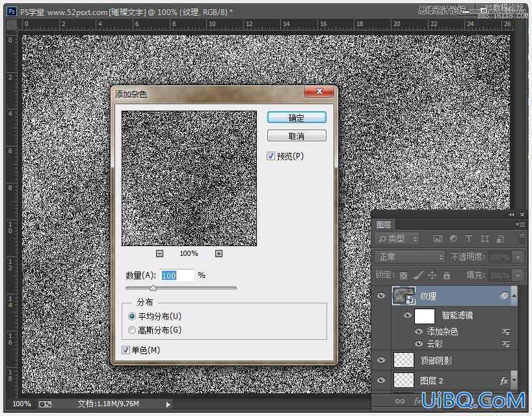Filter layers by adjustment layer icon
This screenshot has height=416, width=532.
(453, 239)
